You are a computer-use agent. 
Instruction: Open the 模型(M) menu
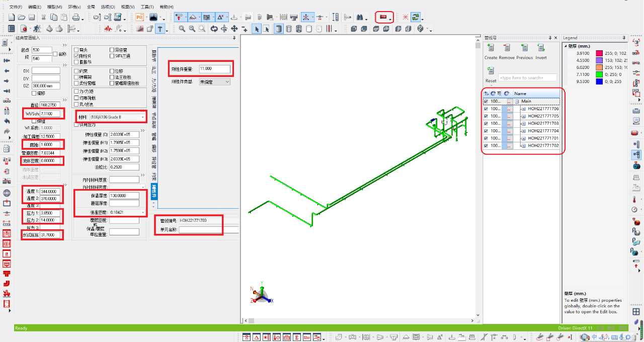54,7
